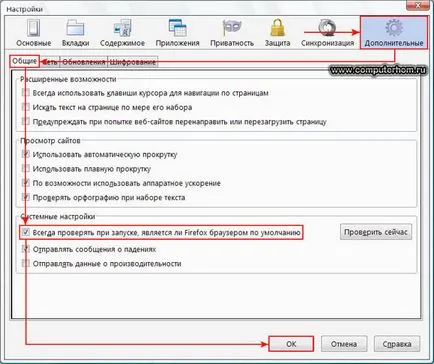Switch to the Общие tab
The height and width of the screenshot is (364, 434).
(x=24, y=61)
